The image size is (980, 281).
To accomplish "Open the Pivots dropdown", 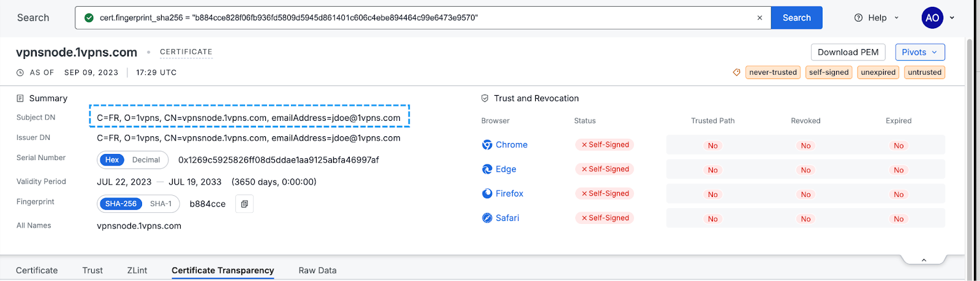I will (x=919, y=52).
